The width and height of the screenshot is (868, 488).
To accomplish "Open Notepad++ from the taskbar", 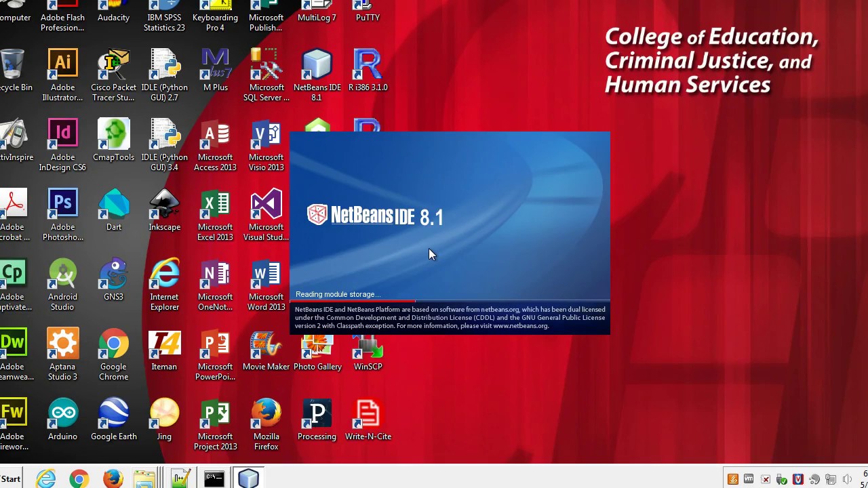I will 179,479.
